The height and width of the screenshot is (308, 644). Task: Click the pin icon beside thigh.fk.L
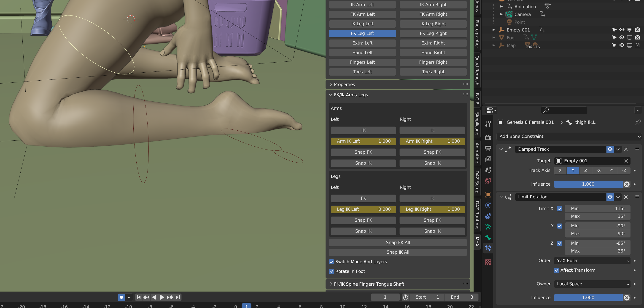coord(638,122)
